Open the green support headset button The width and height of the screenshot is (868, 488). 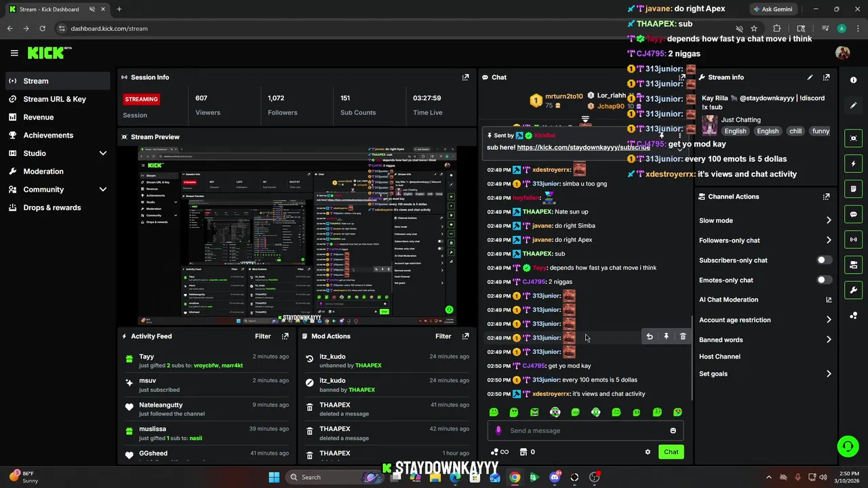848,446
